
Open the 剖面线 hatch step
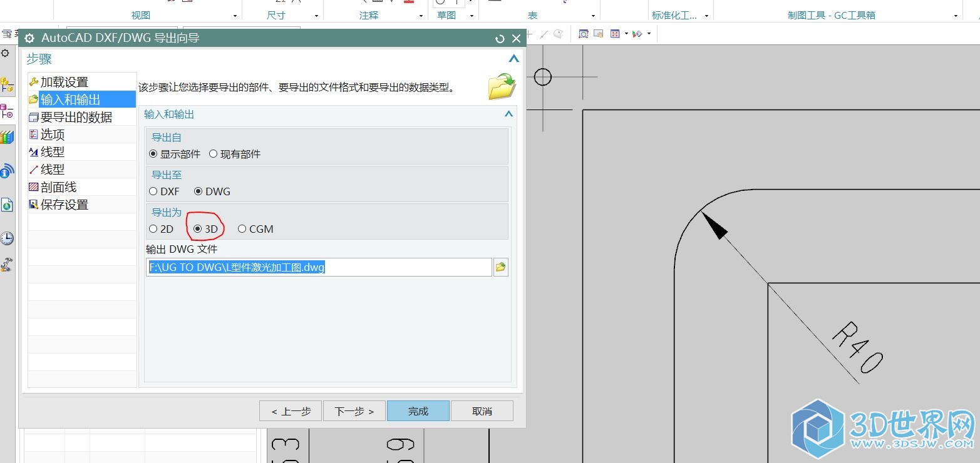(x=82, y=187)
